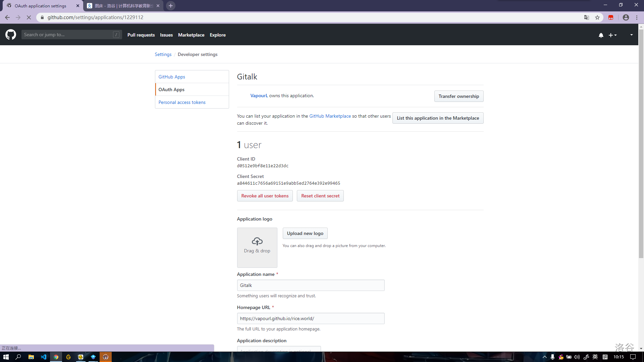Open a new browser tab
Screen dimensions: 644x362
click(x=171, y=6)
